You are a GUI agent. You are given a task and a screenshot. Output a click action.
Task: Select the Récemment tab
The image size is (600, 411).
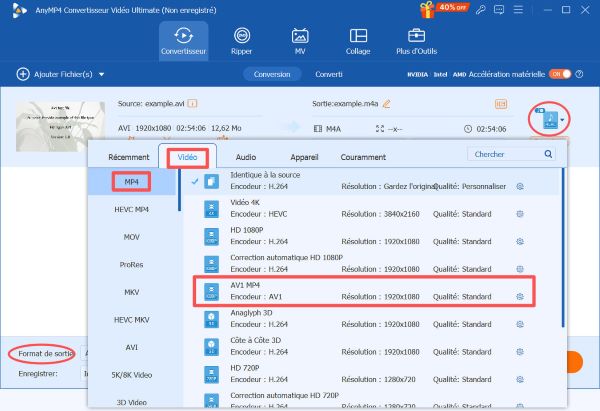tap(128, 157)
